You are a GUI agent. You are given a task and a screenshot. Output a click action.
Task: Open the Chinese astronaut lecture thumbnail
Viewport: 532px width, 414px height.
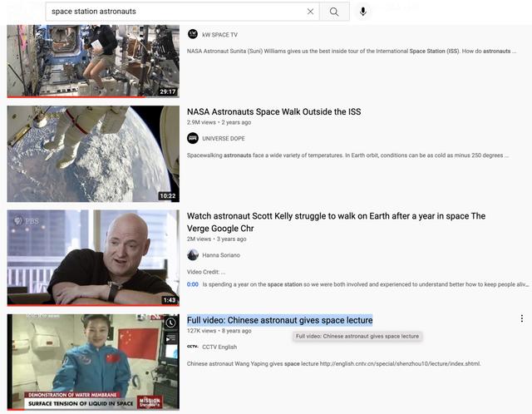(x=93, y=362)
